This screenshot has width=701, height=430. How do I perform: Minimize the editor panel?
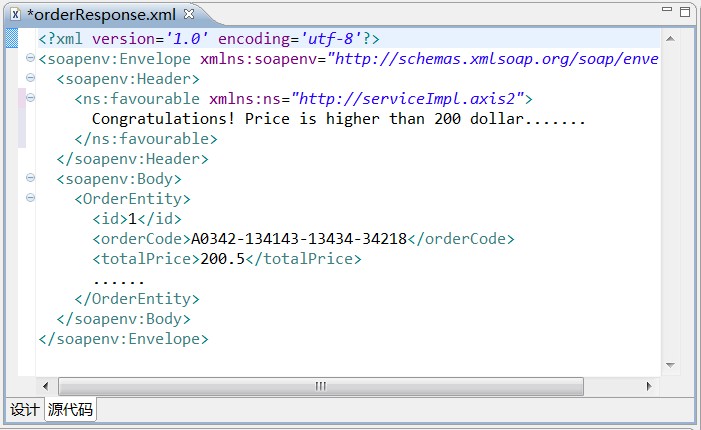(x=667, y=9)
